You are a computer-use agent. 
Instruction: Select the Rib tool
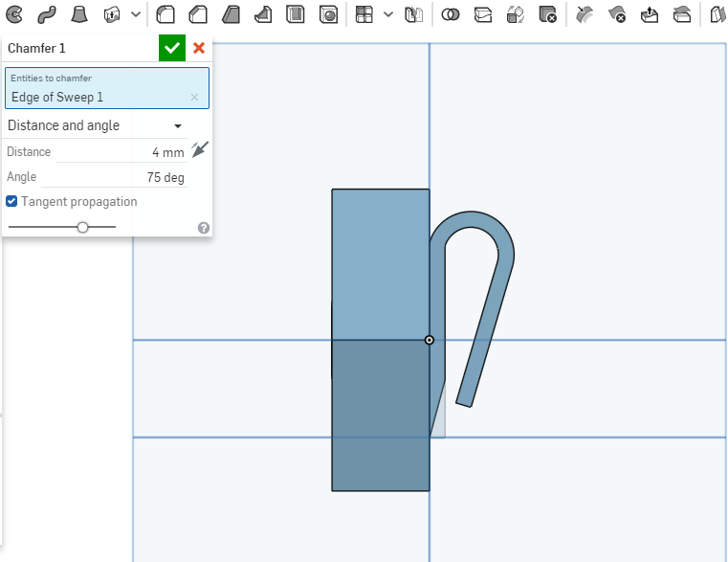click(263, 15)
